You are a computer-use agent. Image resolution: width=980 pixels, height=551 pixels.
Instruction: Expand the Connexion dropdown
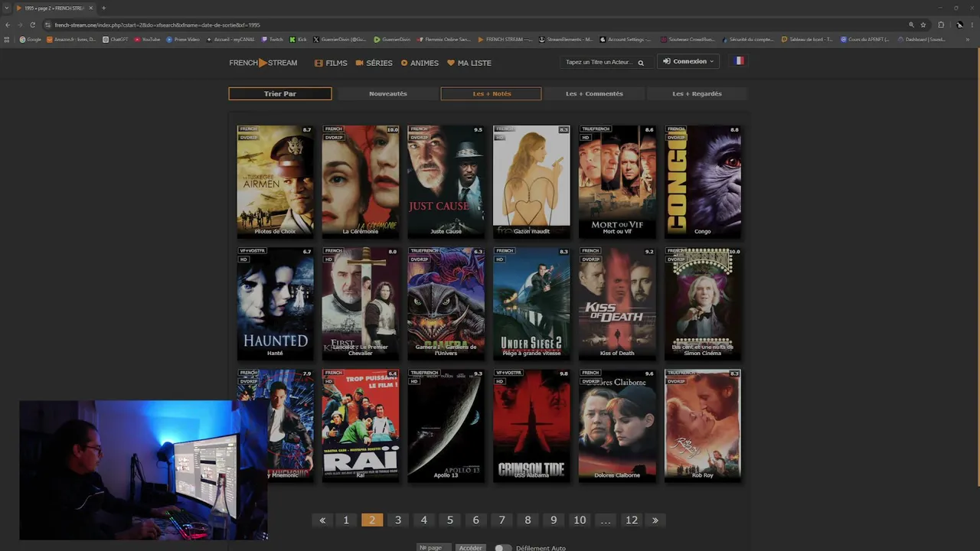(688, 61)
